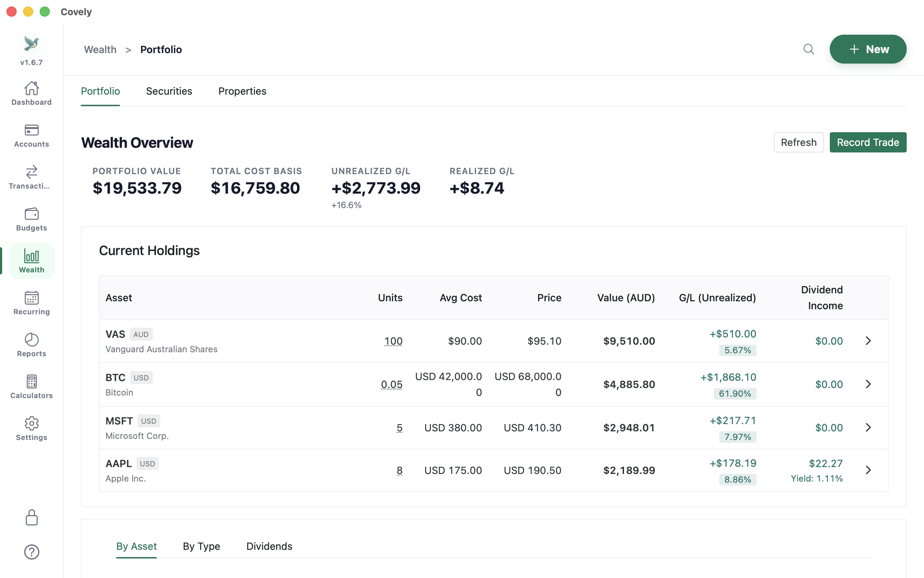
Task: Select the Portfolio tab
Action: tap(100, 91)
